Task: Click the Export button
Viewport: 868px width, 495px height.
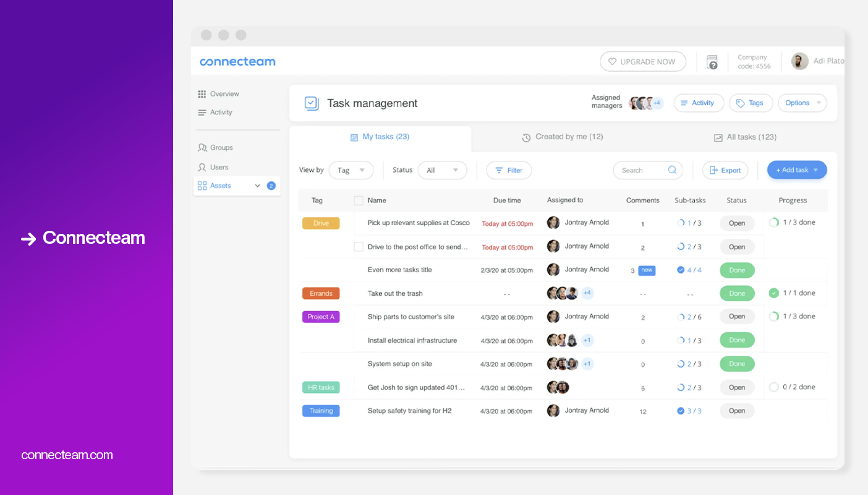Action: pos(725,170)
